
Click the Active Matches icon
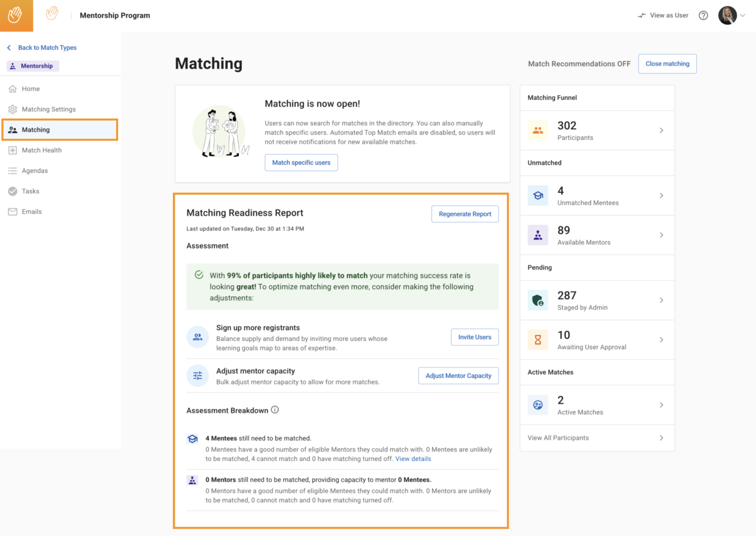tap(538, 405)
